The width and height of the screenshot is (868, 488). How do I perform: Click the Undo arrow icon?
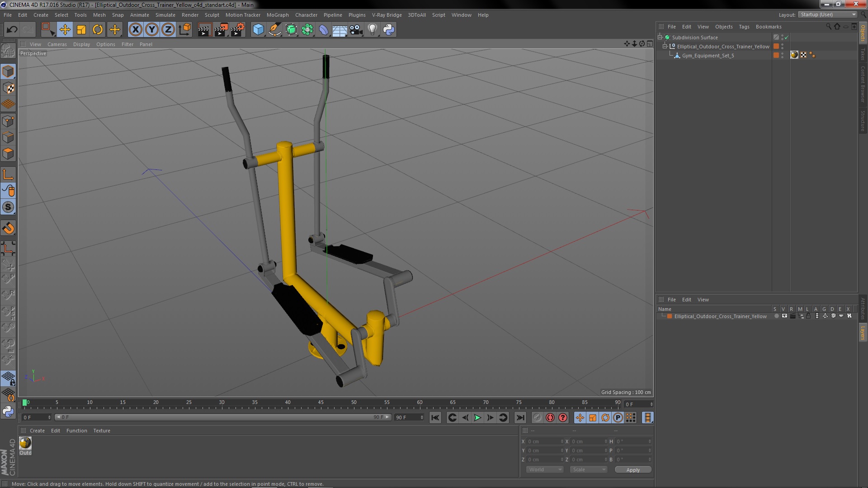click(x=12, y=30)
